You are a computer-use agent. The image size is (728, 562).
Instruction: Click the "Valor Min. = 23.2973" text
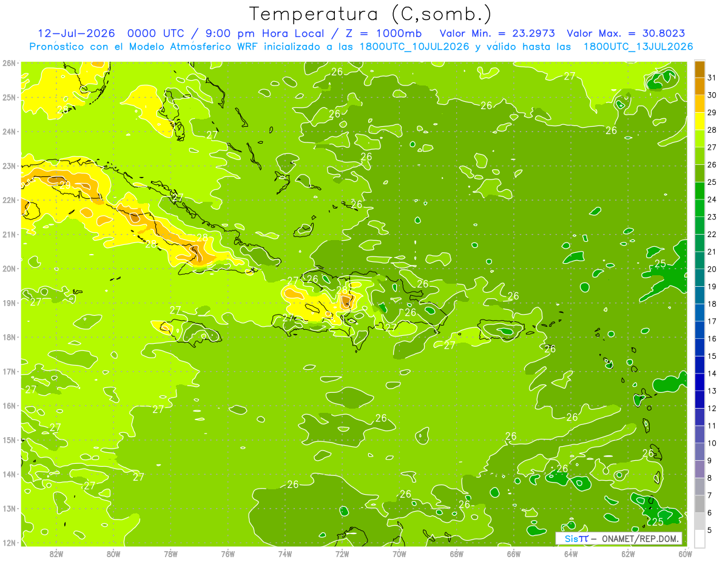click(x=497, y=33)
